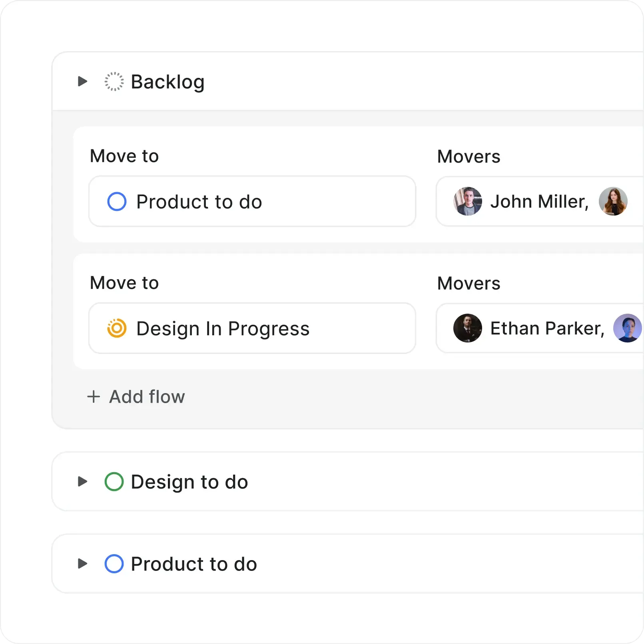Click the avatar right after John Miller's name
The image size is (644, 644).
[612, 201]
